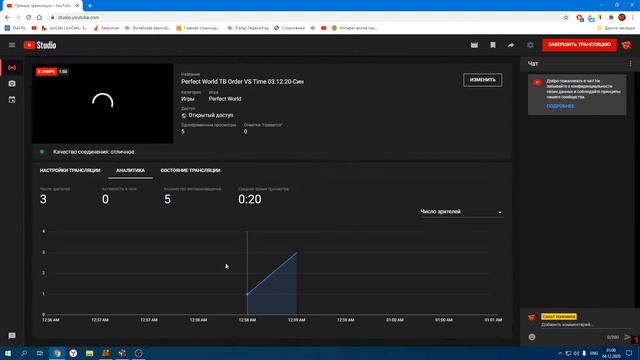The image size is (640, 360).
Task: Click the YouTube Studio logo
Action: tap(40, 45)
